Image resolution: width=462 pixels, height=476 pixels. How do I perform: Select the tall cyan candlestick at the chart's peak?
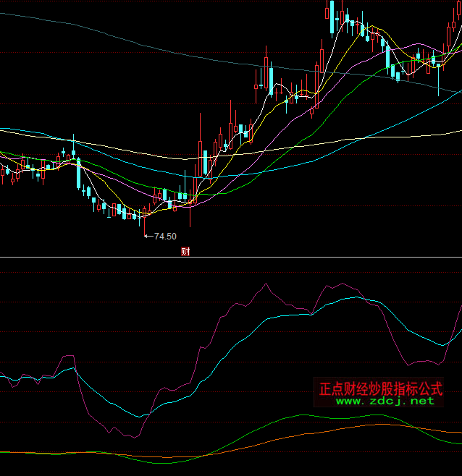[331, 17]
